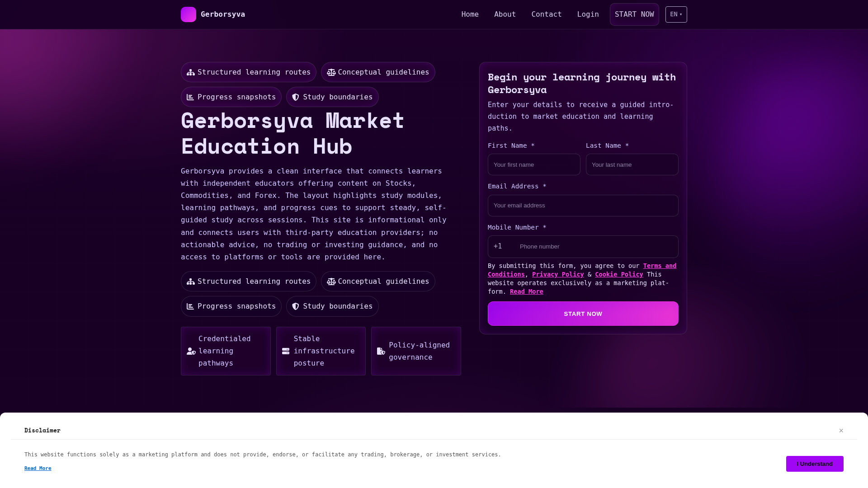This screenshot has height=488, width=868.
Task: Click server icon on Stable infrastructure posture card
Action: point(286,351)
